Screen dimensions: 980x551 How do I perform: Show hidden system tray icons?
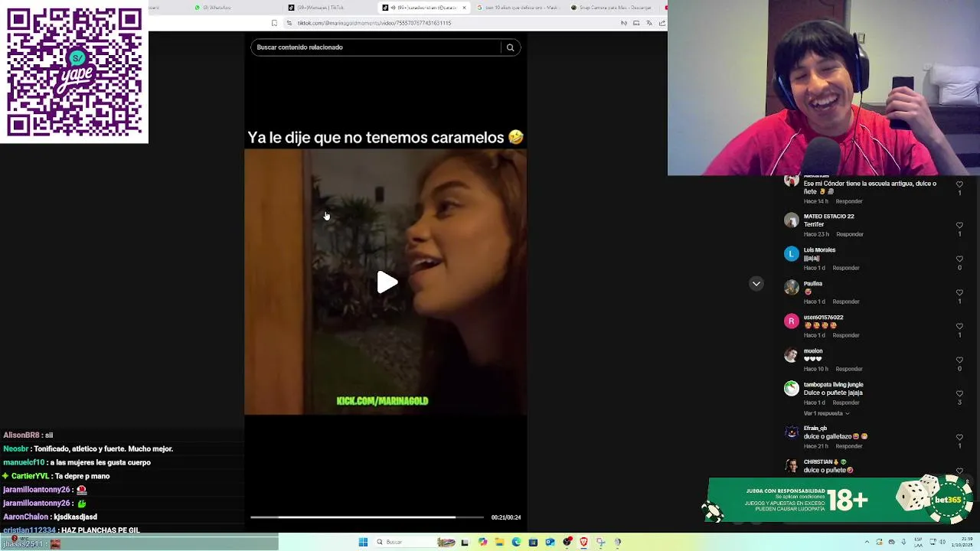coord(867,542)
